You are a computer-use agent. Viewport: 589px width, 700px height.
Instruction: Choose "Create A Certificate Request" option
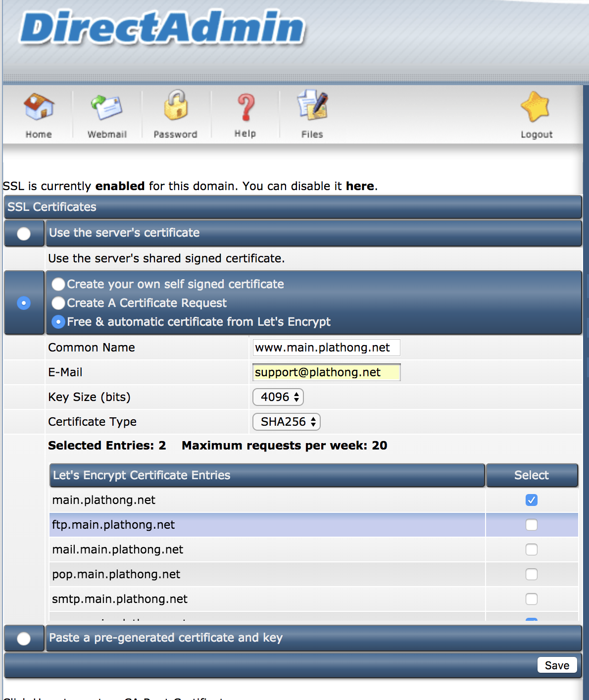point(58,303)
